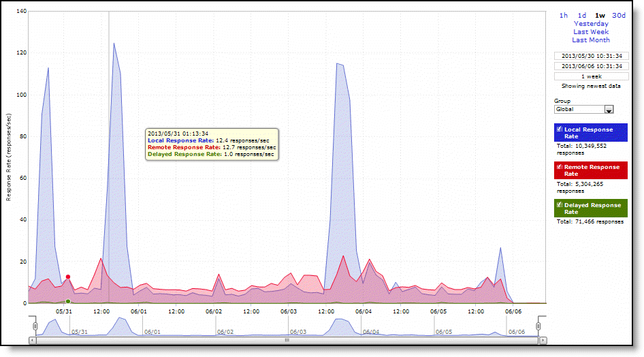This screenshot has width=644, height=357.
Task: Click right handle of range navigator
Action: [538, 326]
